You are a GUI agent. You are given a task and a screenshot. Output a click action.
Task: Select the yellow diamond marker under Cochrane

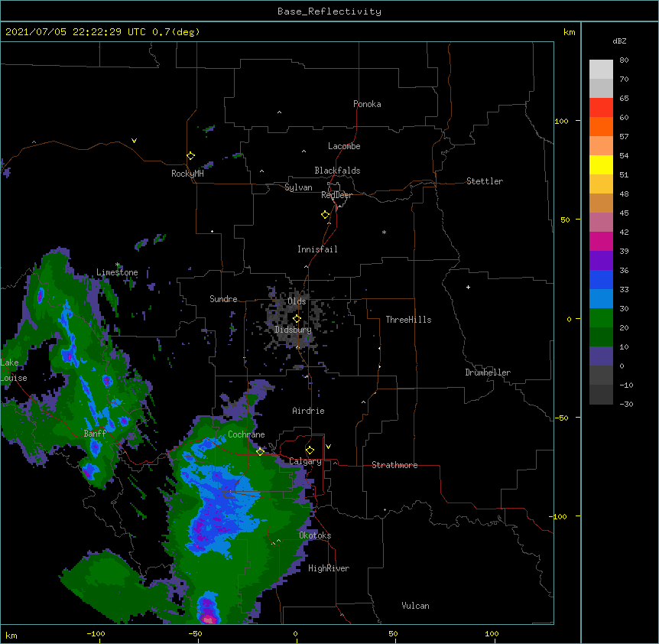click(x=260, y=451)
